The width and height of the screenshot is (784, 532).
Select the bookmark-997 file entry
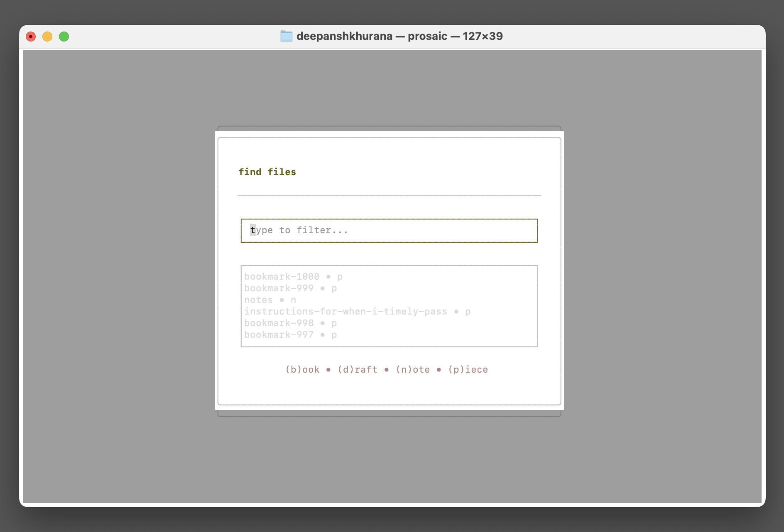point(279,334)
